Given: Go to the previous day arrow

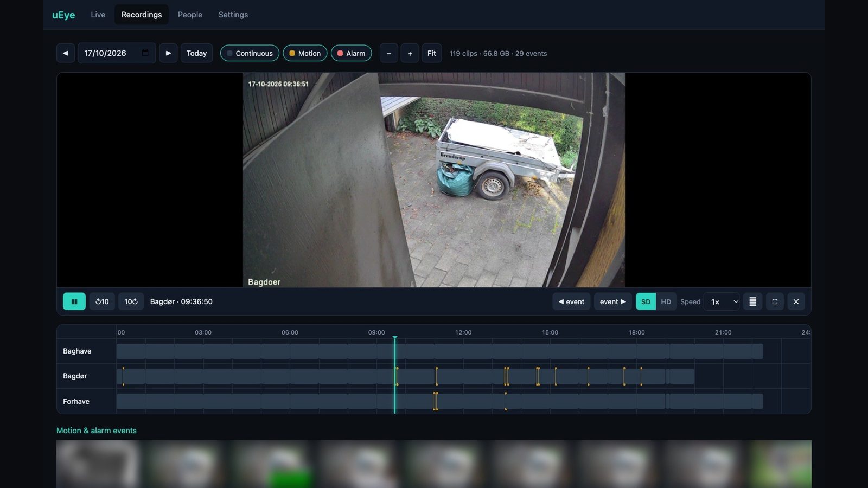Looking at the screenshot, I should click(66, 53).
